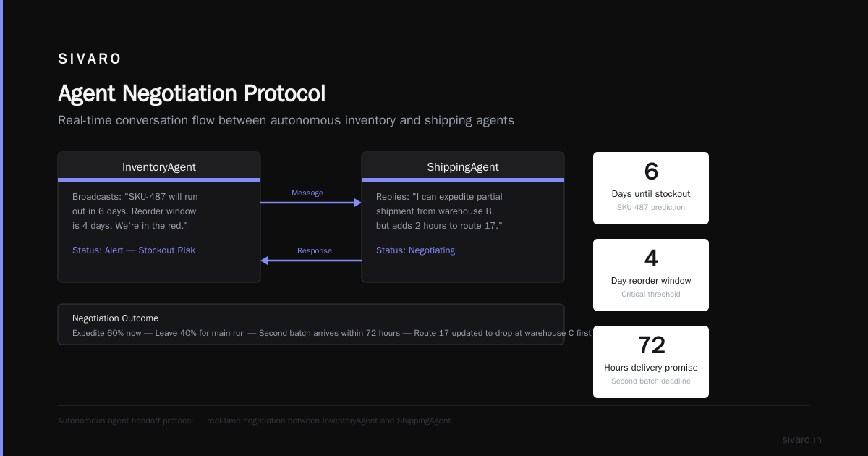The height and width of the screenshot is (456, 868).
Task: Select the Agent Negotiation Protocol heading
Action: [x=192, y=93]
